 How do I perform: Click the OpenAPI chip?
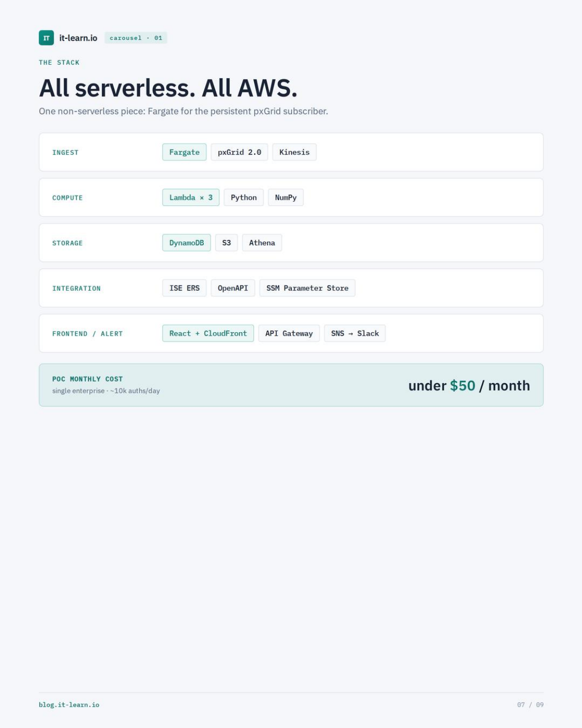coord(233,288)
